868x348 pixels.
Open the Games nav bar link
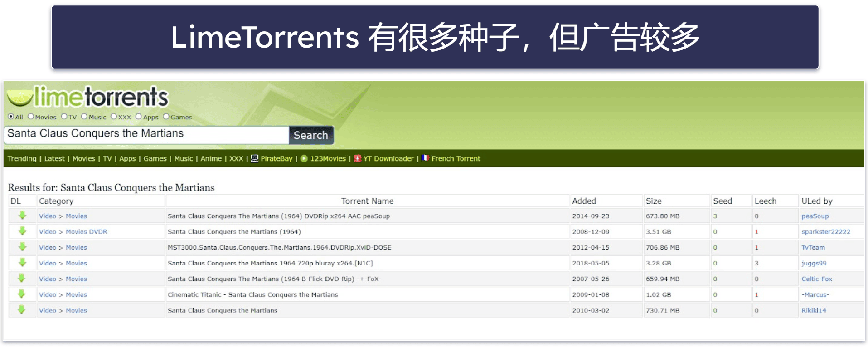(155, 158)
